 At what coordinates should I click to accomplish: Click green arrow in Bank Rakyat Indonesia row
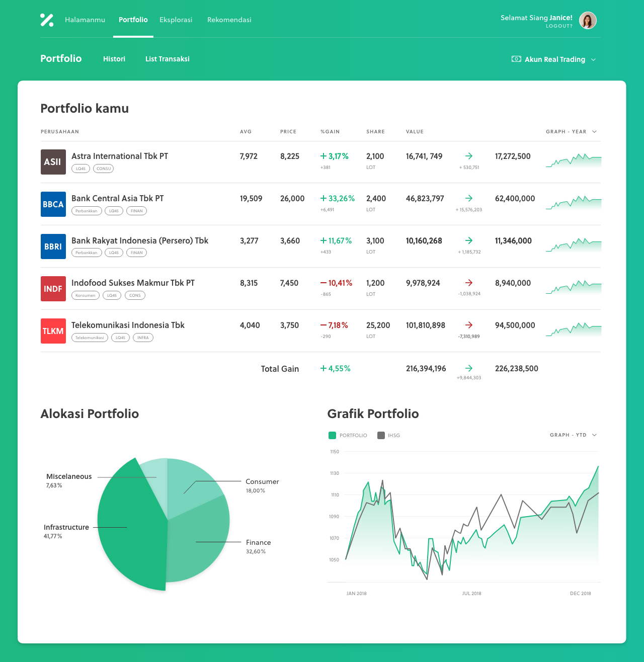[x=469, y=240]
